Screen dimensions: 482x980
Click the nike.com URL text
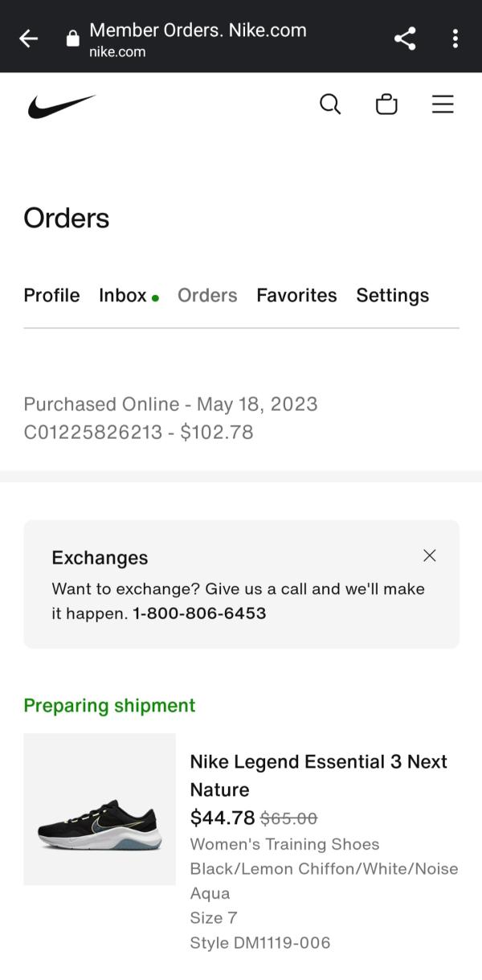point(117,52)
